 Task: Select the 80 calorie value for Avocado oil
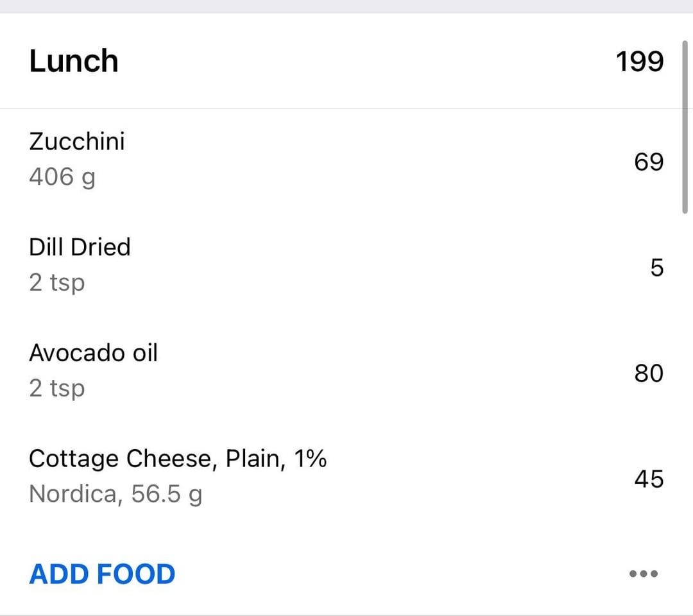648,373
